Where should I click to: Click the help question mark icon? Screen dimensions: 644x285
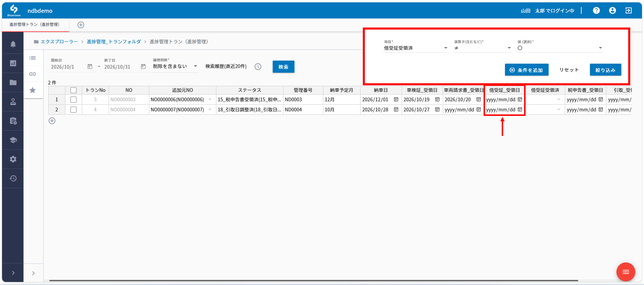596,11
